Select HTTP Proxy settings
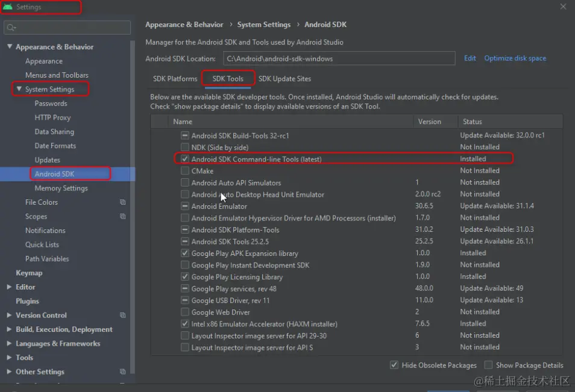 coord(52,117)
